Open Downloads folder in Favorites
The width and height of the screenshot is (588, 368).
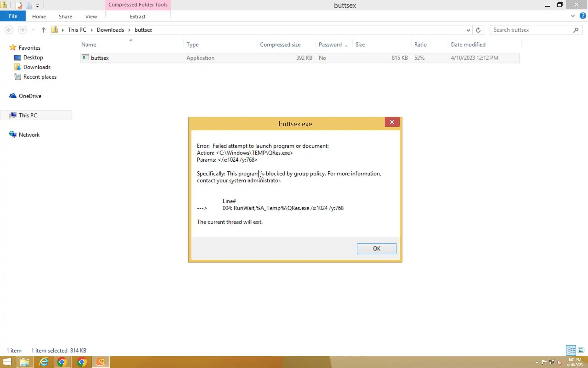pos(37,67)
